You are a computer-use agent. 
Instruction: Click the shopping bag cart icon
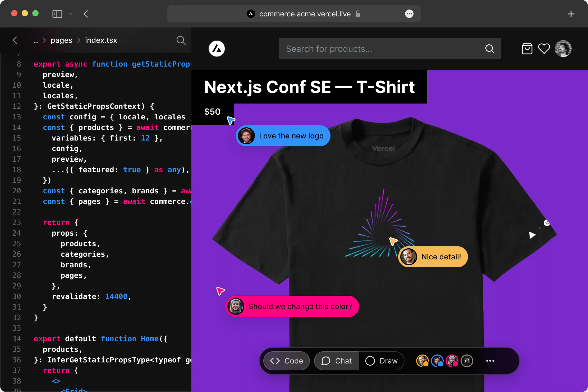click(x=527, y=49)
